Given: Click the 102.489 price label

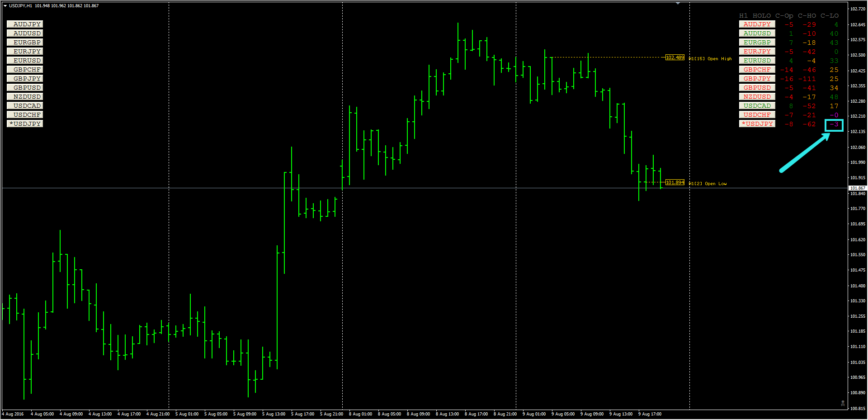Looking at the screenshot, I should [x=675, y=57].
